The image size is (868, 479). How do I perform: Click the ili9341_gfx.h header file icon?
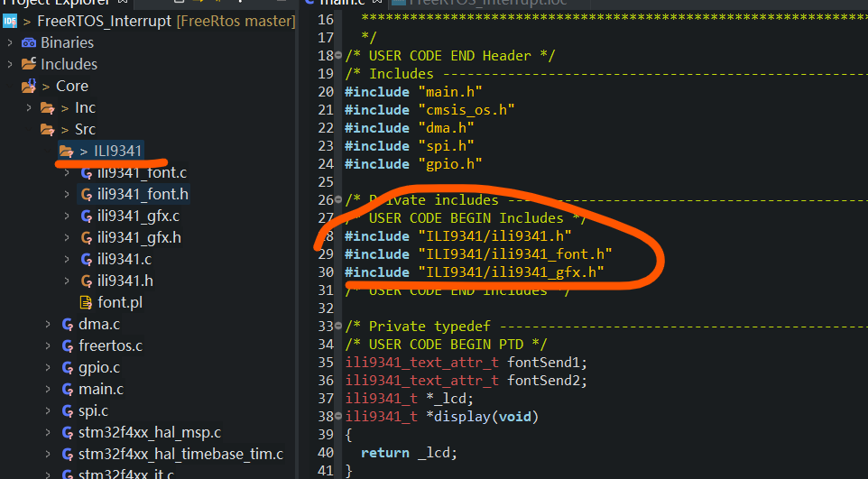pos(87,237)
